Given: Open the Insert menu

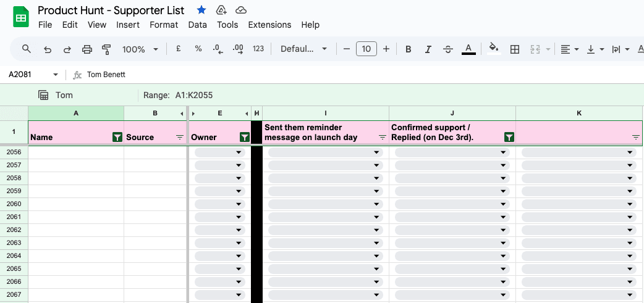Looking at the screenshot, I should [x=128, y=25].
